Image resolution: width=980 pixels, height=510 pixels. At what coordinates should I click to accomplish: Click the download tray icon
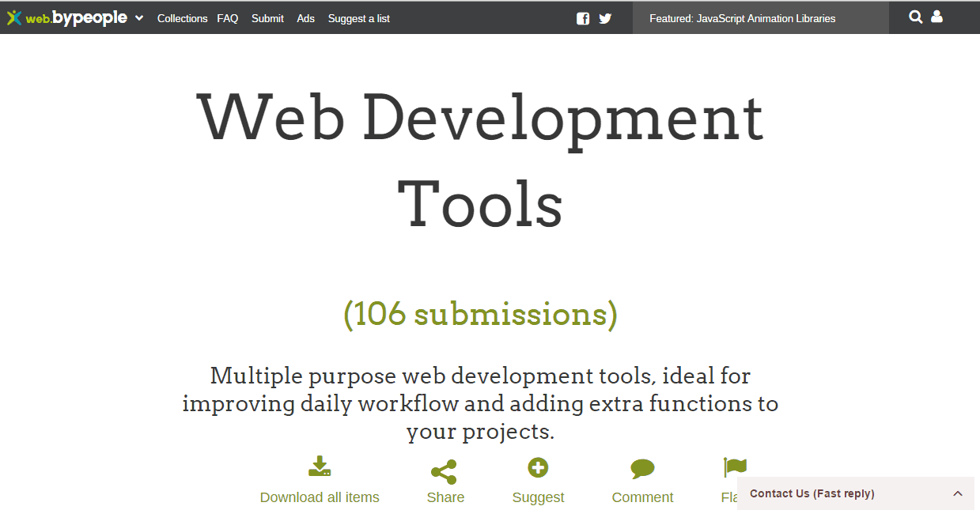[x=320, y=466]
